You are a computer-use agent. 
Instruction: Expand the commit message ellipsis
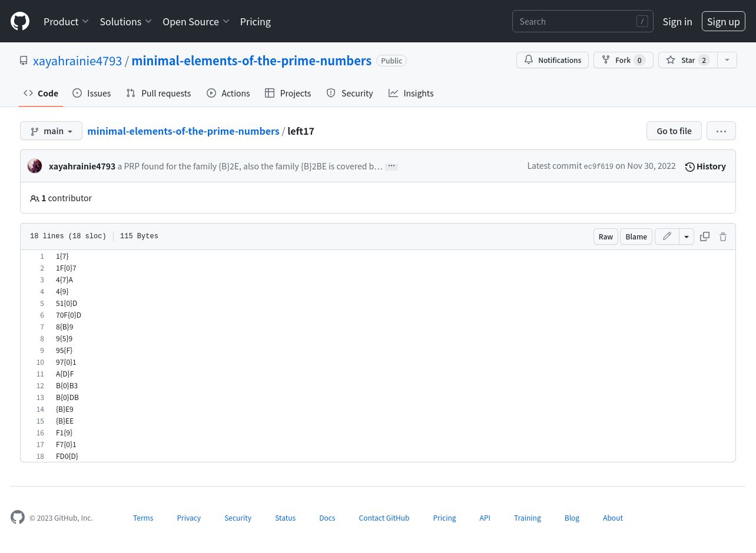tap(392, 166)
